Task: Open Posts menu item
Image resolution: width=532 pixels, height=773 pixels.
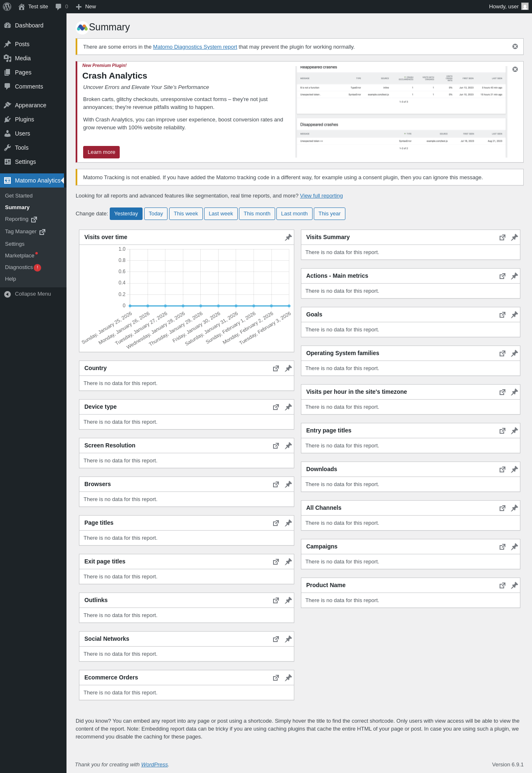Action: pos(33,44)
